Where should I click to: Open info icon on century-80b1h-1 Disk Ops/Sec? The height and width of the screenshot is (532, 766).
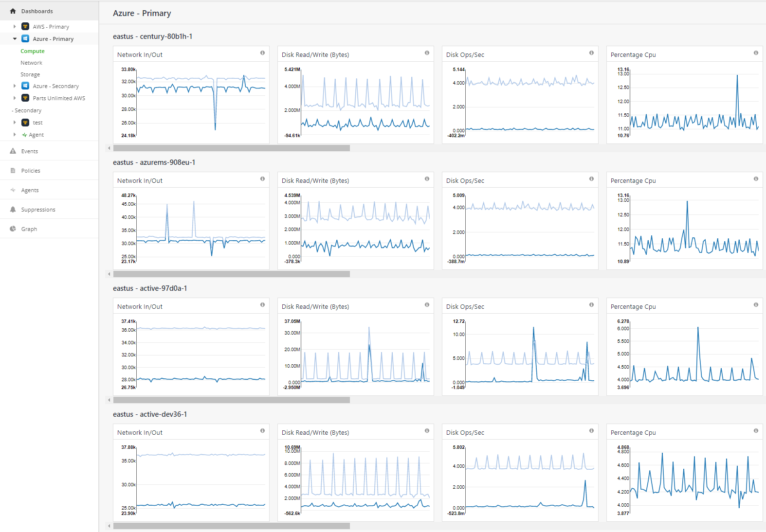click(x=591, y=53)
